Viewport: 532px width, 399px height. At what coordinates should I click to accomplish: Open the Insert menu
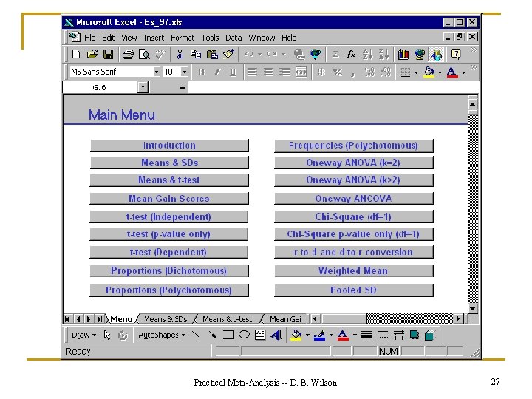coord(154,38)
